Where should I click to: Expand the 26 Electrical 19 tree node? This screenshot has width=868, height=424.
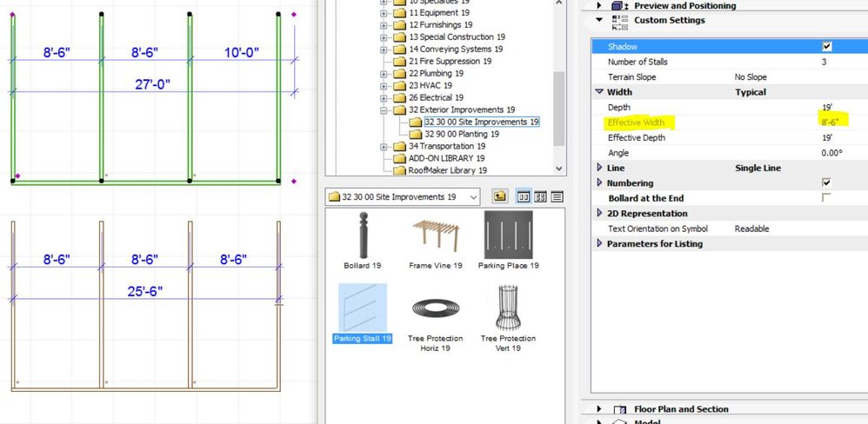click(384, 98)
